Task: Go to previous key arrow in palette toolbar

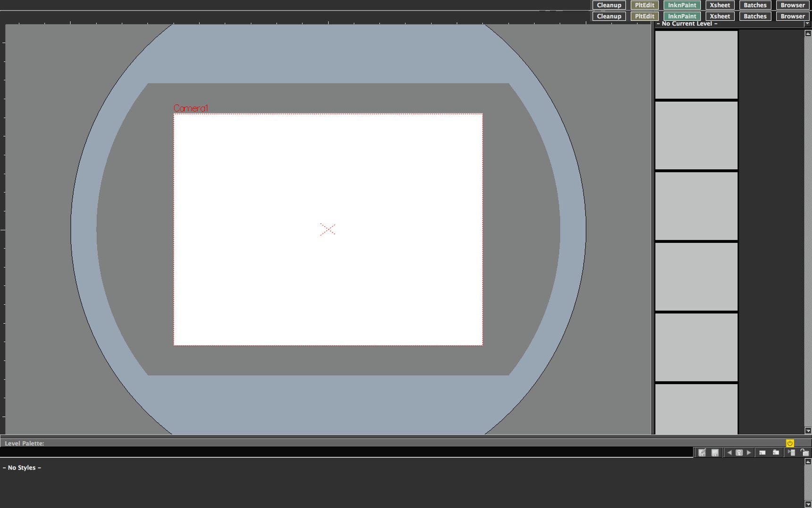Action: [729, 453]
